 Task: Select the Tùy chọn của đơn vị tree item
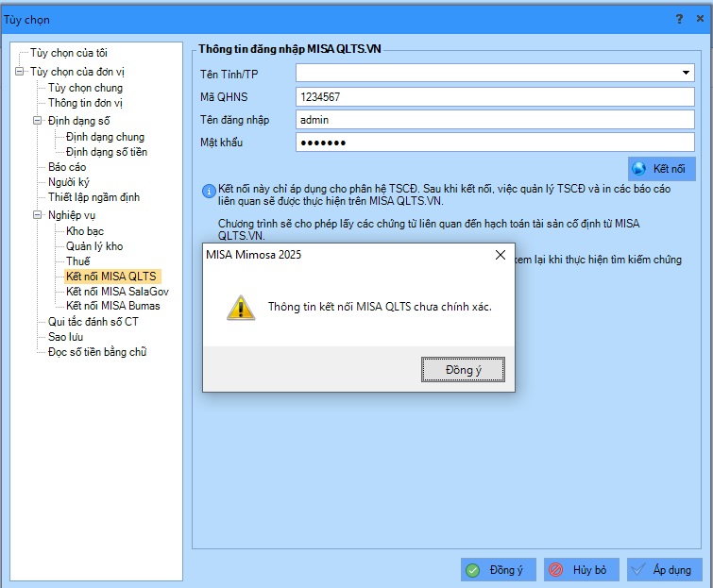(x=76, y=72)
